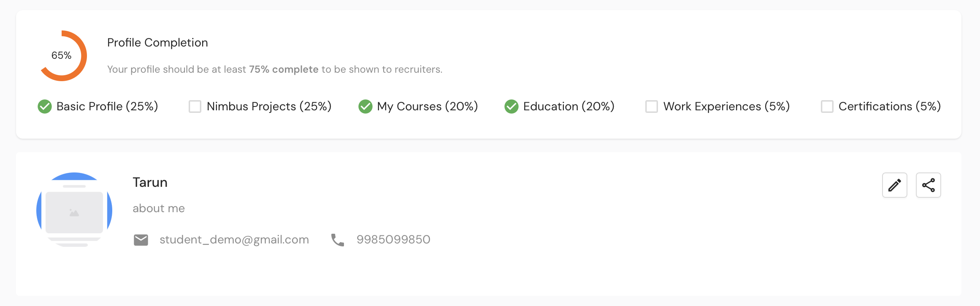The height and width of the screenshot is (306, 980).
Task: Click the Work Experiences (5%) label
Action: [726, 107]
